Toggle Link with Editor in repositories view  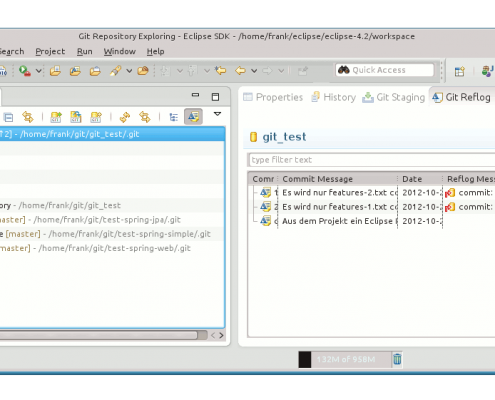pos(28,117)
